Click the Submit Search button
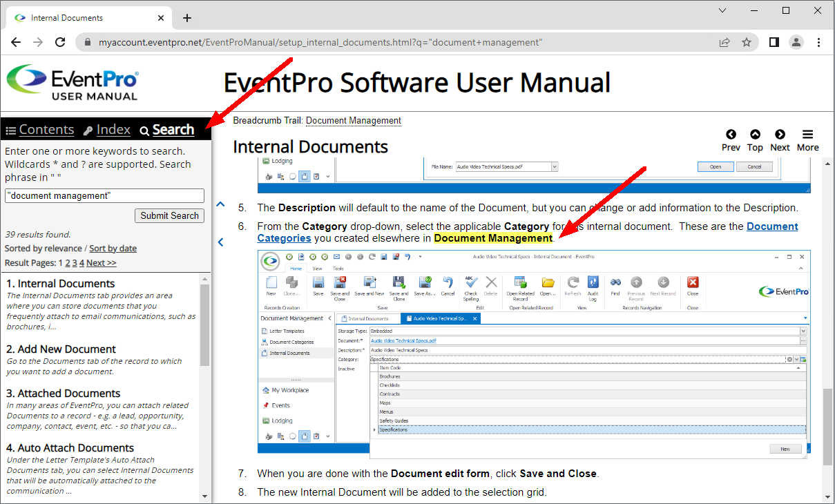The height and width of the screenshot is (504, 835). tap(169, 215)
